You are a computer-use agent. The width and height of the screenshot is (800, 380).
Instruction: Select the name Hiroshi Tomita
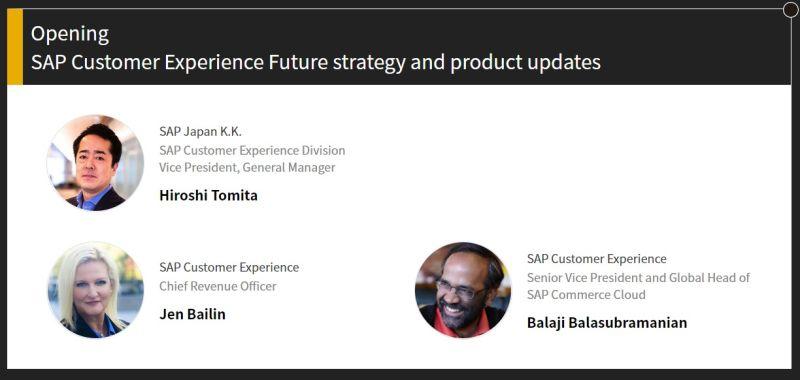208,195
